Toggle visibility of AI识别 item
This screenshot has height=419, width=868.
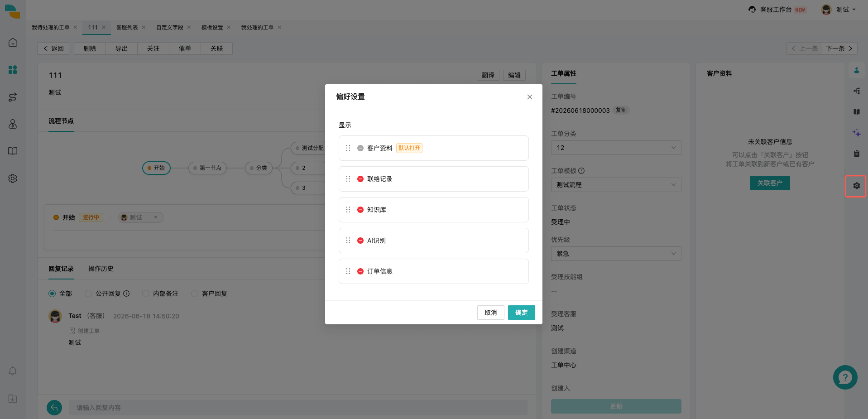(x=360, y=241)
